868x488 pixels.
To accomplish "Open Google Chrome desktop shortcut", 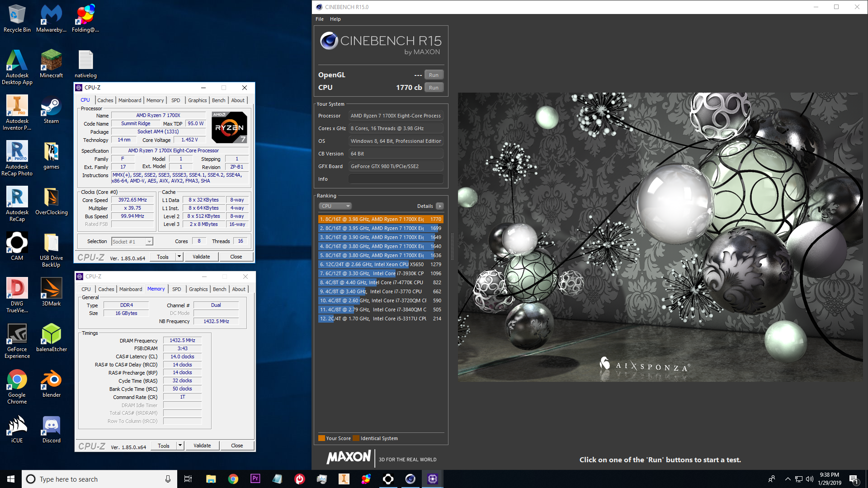I will pyautogui.click(x=17, y=386).
